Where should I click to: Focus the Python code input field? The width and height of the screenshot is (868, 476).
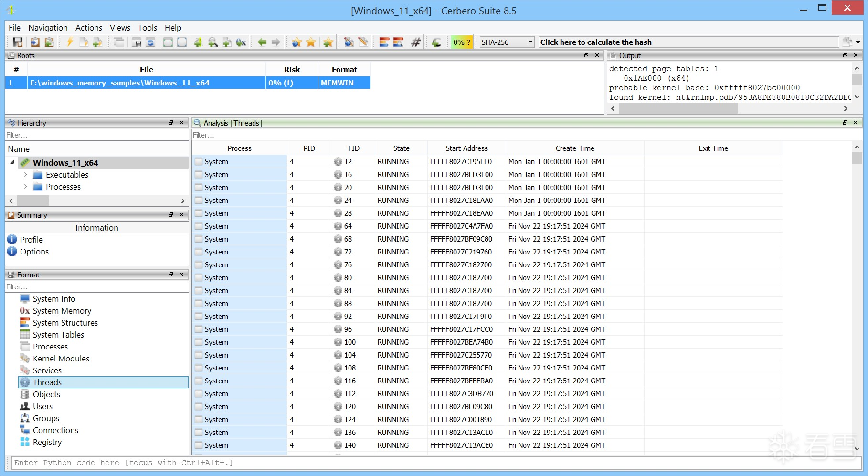(x=436, y=463)
